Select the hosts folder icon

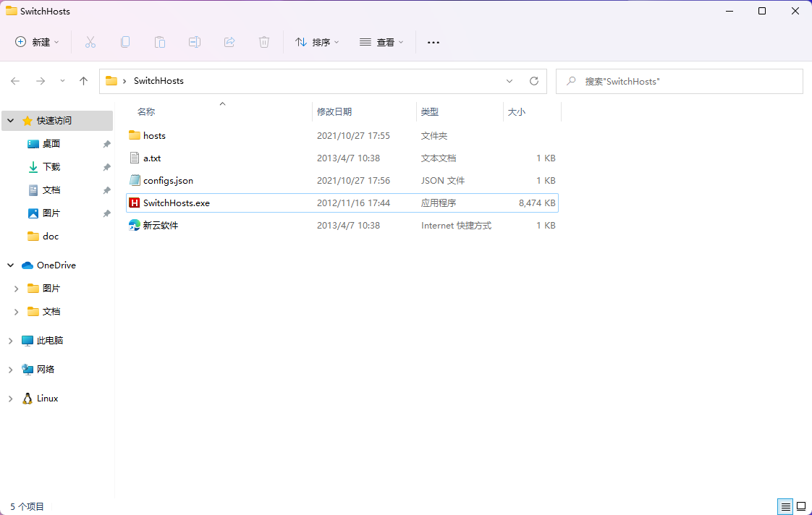tap(134, 135)
